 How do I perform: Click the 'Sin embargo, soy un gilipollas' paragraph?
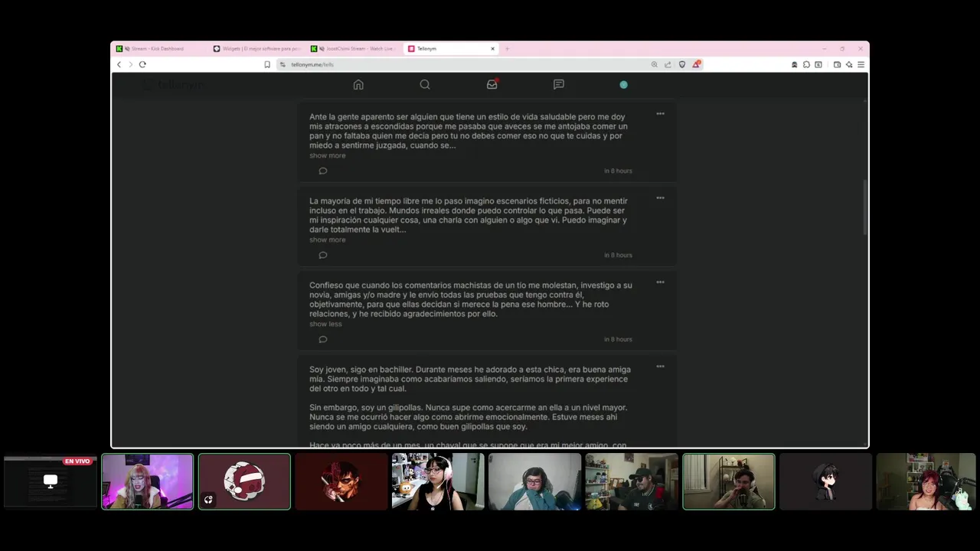(x=468, y=417)
